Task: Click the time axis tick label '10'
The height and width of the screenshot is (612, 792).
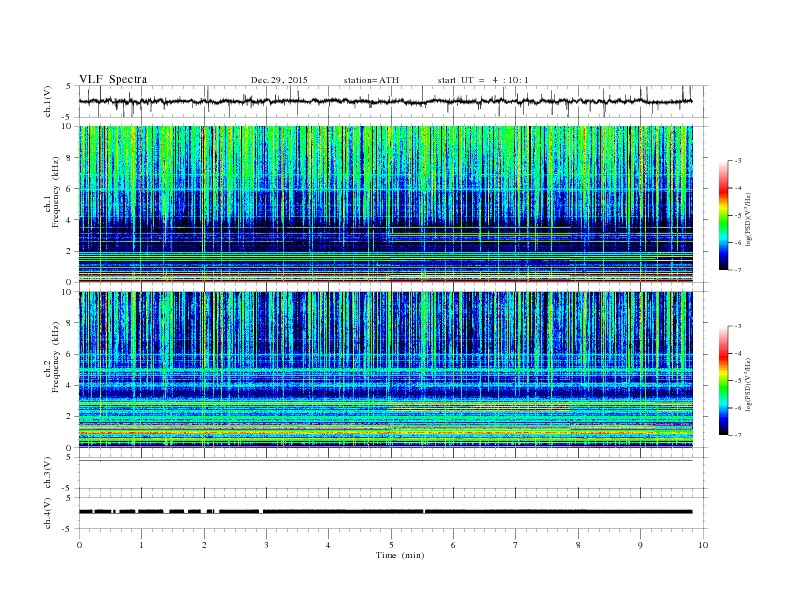Action: point(703,545)
